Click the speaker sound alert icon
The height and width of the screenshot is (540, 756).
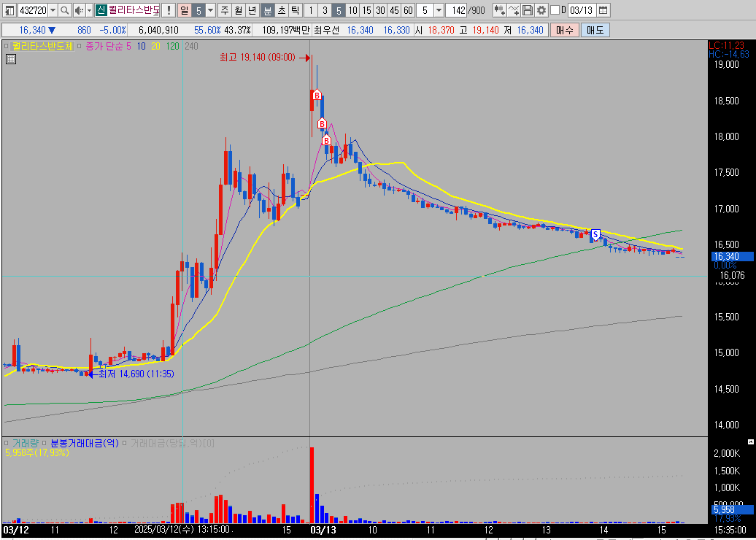(x=78, y=9)
